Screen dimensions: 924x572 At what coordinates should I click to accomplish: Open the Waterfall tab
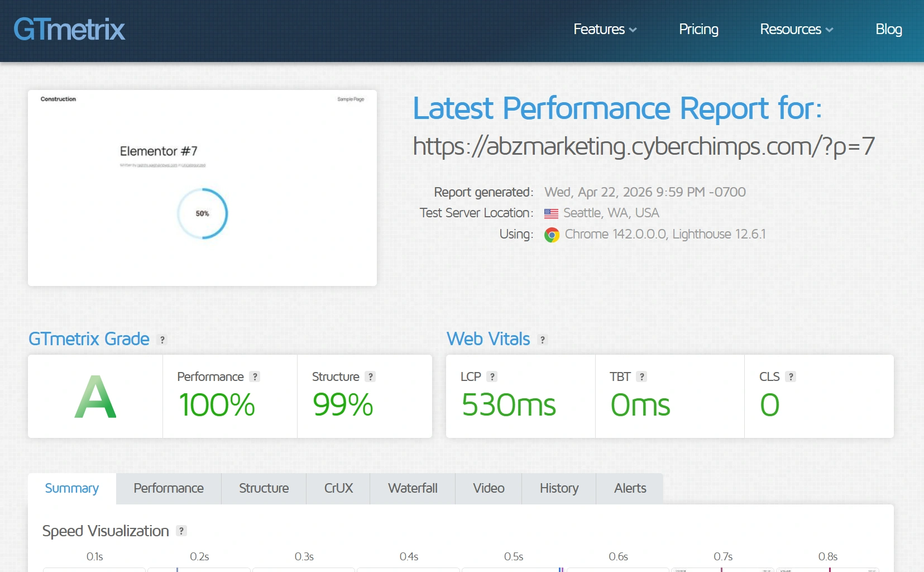point(413,489)
